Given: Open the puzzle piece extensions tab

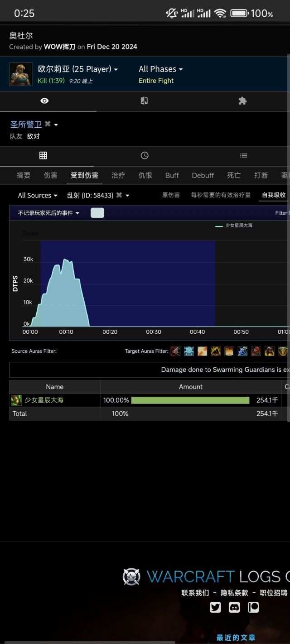Looking at the screenshot, I should point(242,101).
